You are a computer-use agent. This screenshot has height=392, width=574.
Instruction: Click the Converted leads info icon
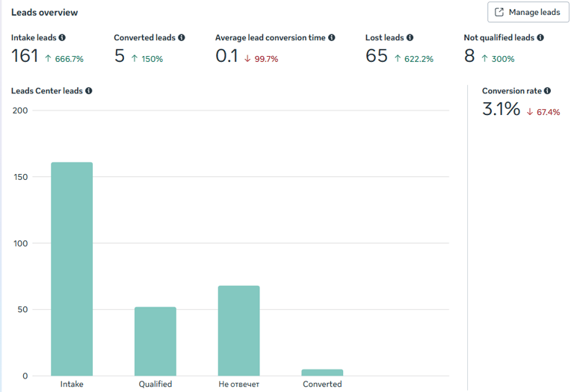click(x=182, y=37)
